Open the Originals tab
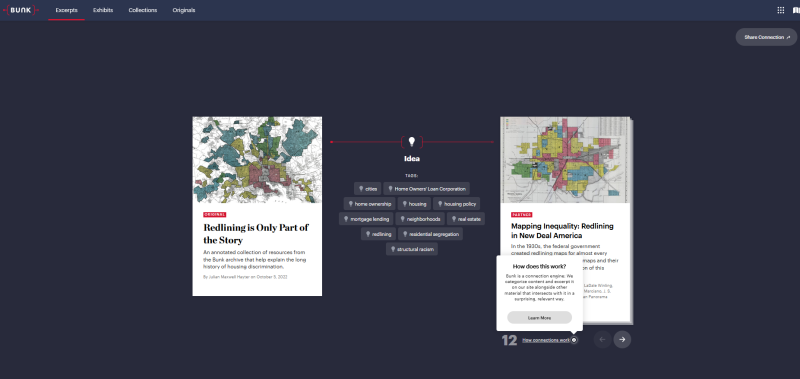The height and width of the screenshot is (379, 800). (184, 10)
